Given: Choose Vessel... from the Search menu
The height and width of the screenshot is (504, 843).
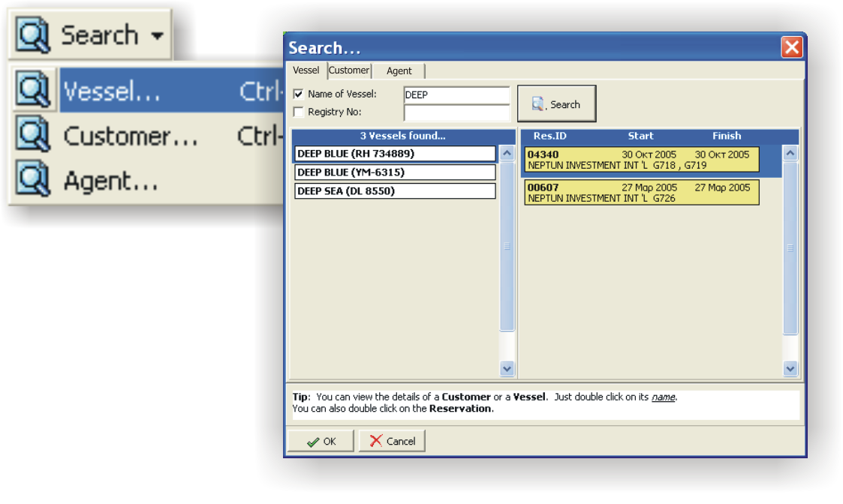Looking at the screenshot, I should (172, 90).
